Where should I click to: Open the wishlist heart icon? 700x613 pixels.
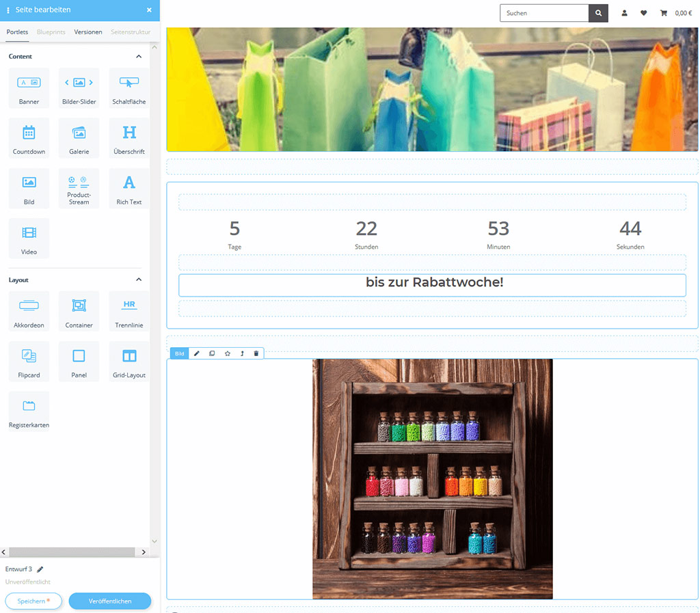pos(644,14)
